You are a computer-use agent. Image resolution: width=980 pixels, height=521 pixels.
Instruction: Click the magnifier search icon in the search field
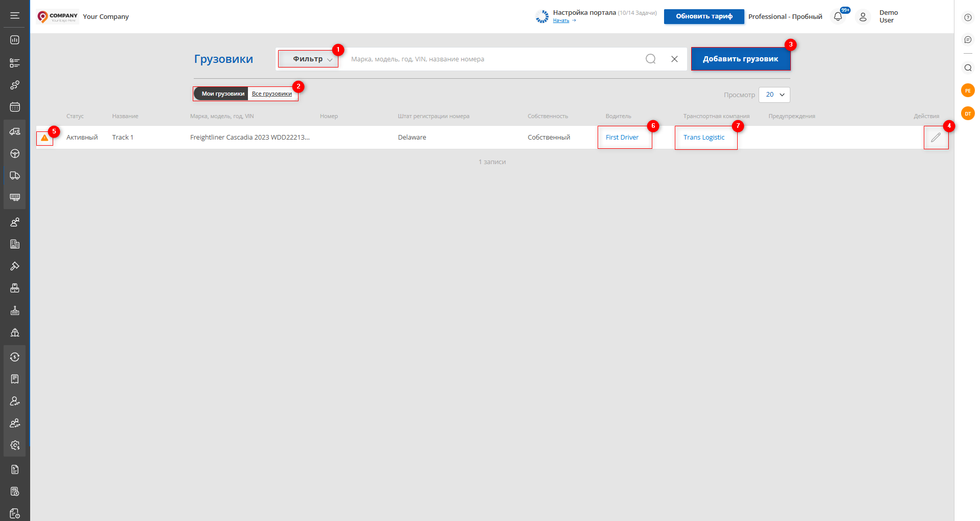(x=650, y=59)
